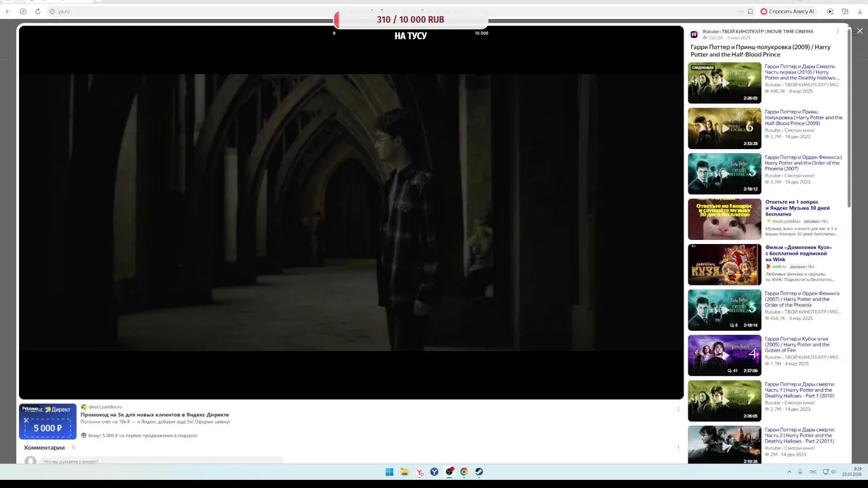Open the red Yandex app taskbar icon
This screenshot has height=488, width=868.
[x=420, y=472]
